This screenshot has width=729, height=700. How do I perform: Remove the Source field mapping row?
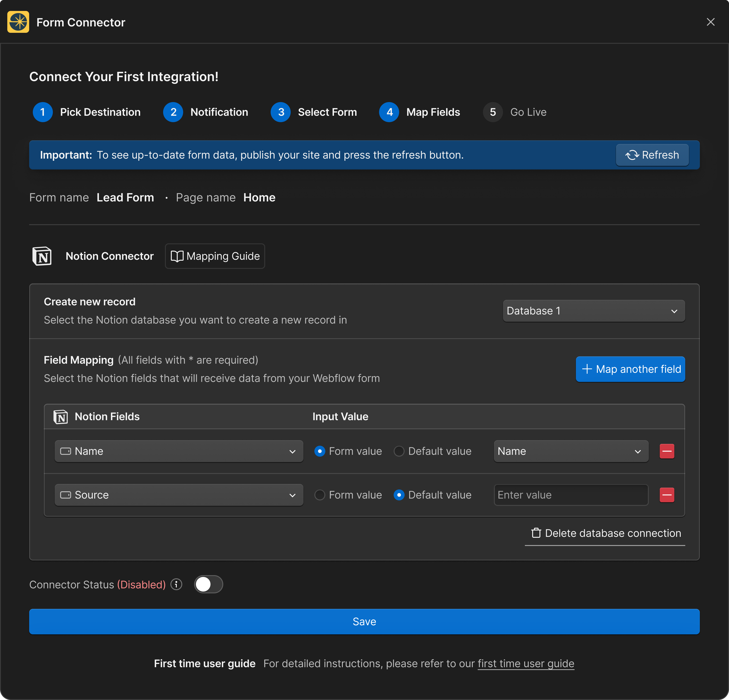point(667,495)
